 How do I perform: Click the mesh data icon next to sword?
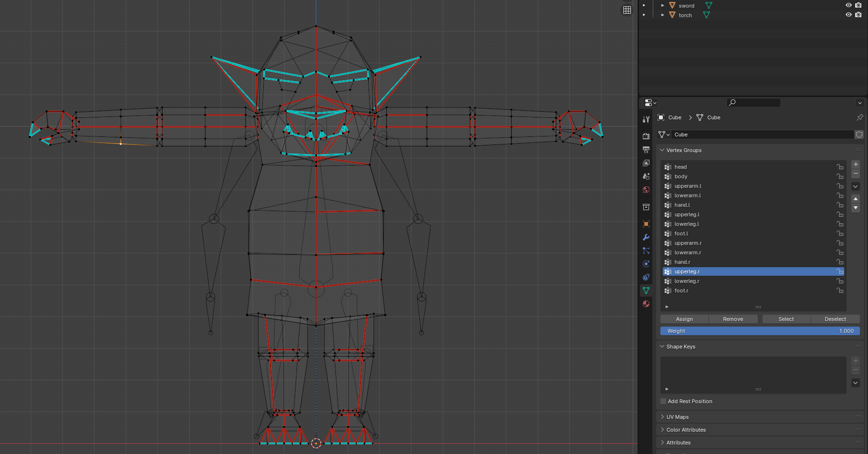click(x=709, y=5)
